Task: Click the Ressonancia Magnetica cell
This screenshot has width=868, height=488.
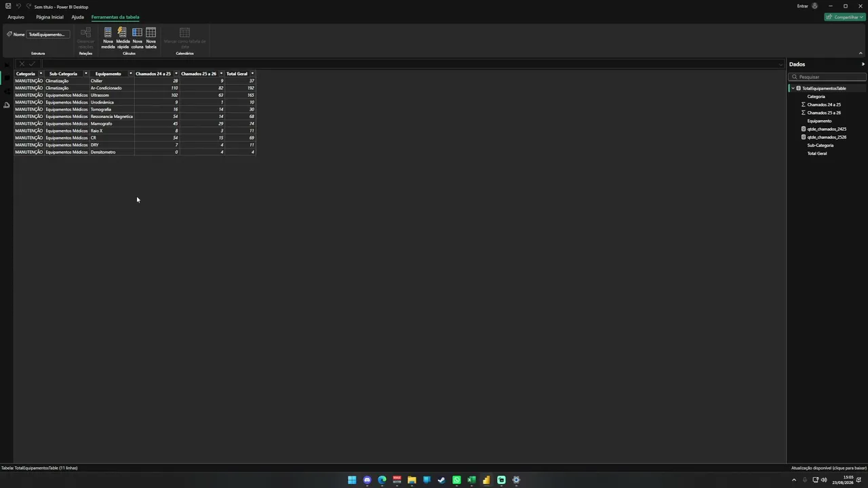Action: (111, 117)
